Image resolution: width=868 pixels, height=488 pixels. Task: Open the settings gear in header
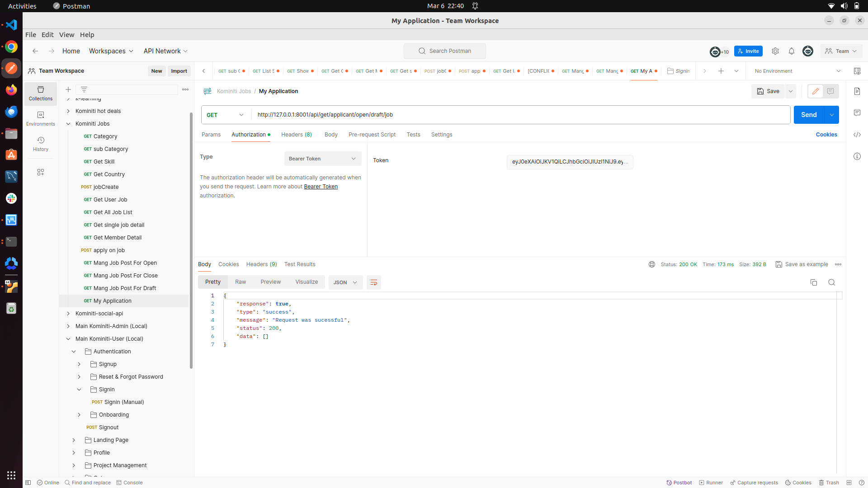click(x=775, y=51)
